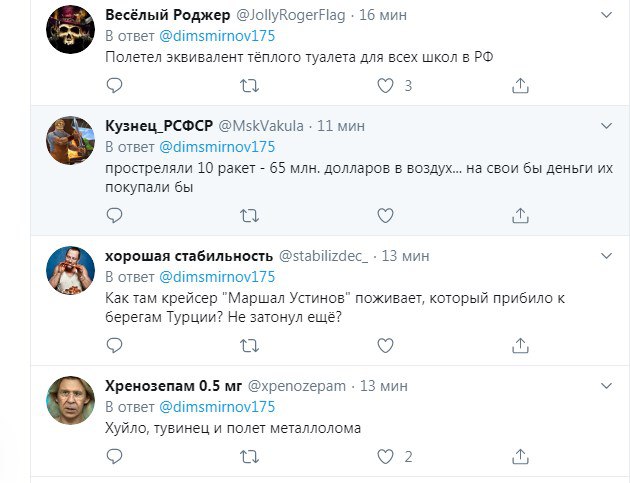Open more options for Весёлый Роджер tweet
Viewport: 630px width, 483px height.
pos(606,15)
